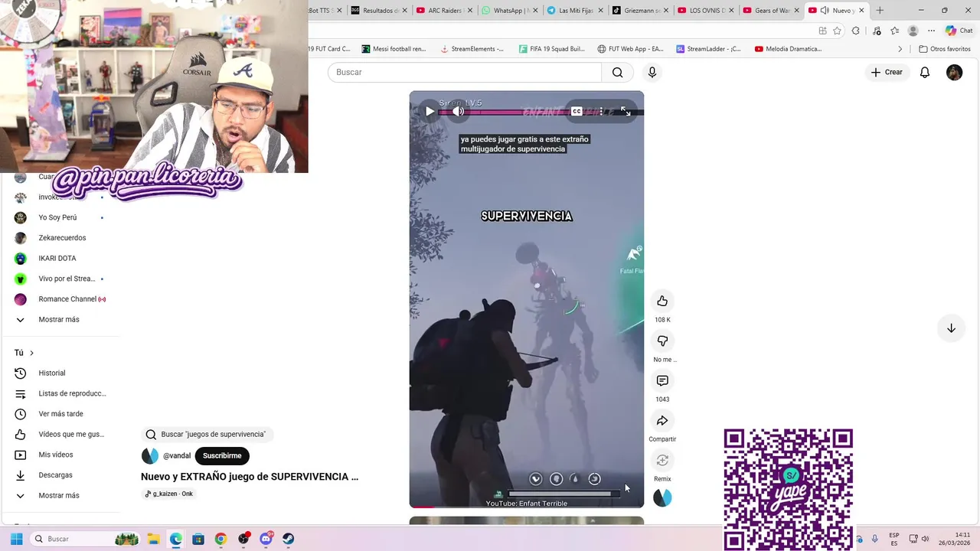Open the FUT Web App bookmark
980x551 pixels.
(x=630, y=49)
